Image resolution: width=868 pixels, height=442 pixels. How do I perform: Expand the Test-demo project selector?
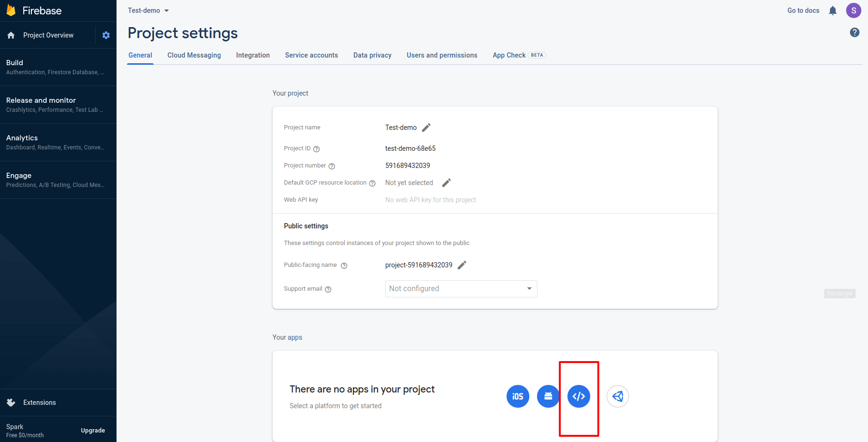pos(148,10)
